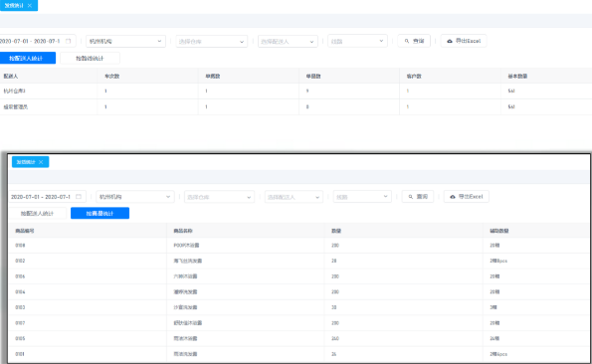This screenshot has width=592, height=364.
Task: Switch to 按商品统计 in the upper panel
Action: (90, 58)
